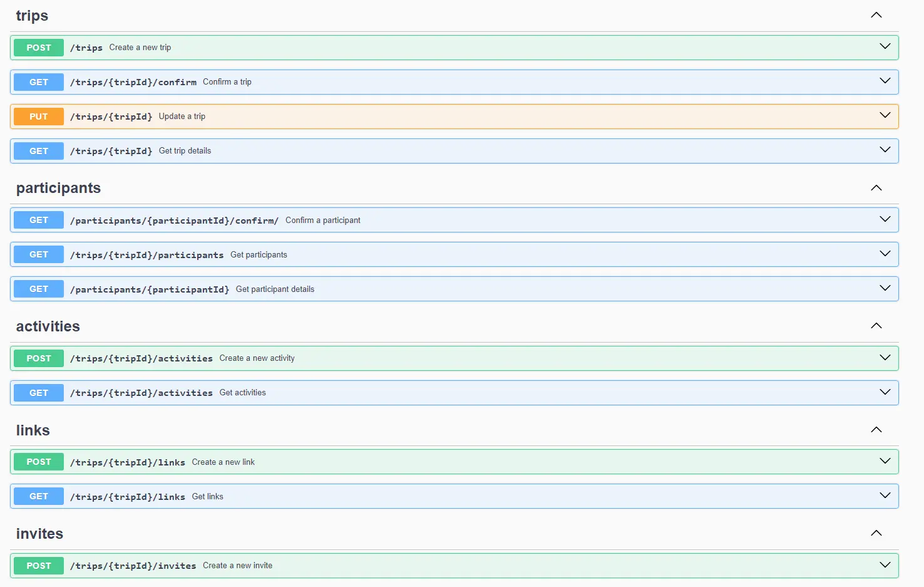Collapse the trips section chevron
This screenshot has height=587, width=924.
pos(876,15)
